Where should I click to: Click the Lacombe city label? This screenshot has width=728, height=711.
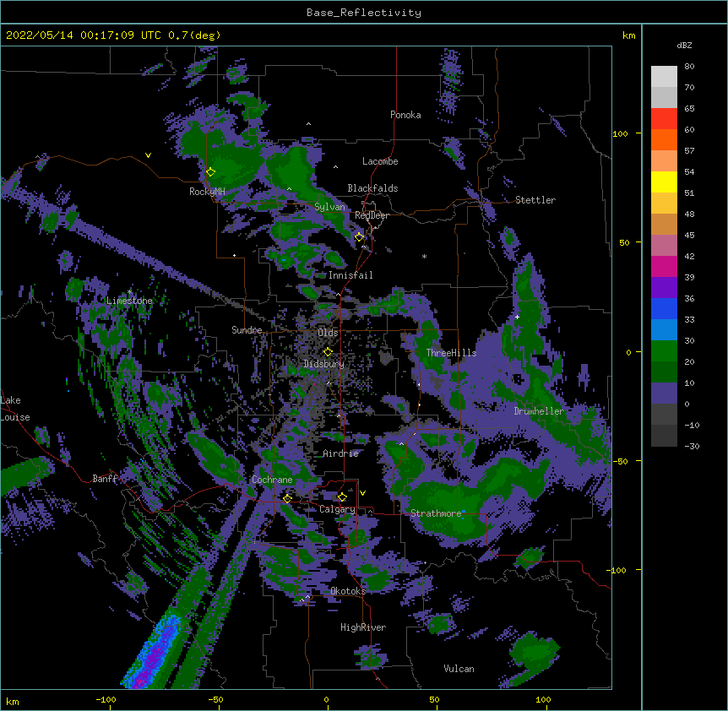(380, 161)
